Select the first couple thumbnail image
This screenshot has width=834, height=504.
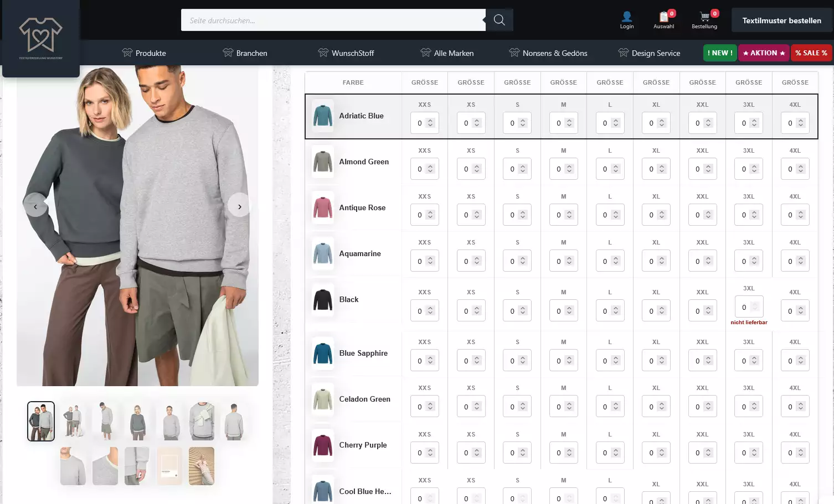[x=41, y=421]
